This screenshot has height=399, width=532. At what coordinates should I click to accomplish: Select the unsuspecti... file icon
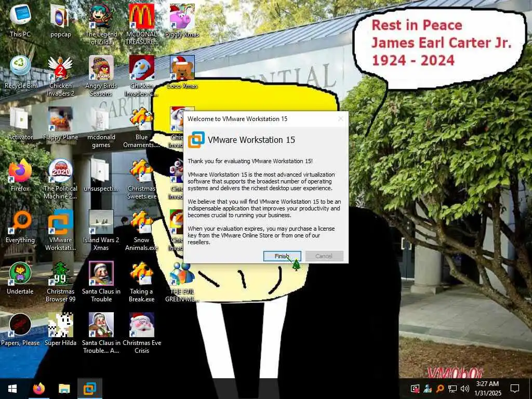pos(101,176)
